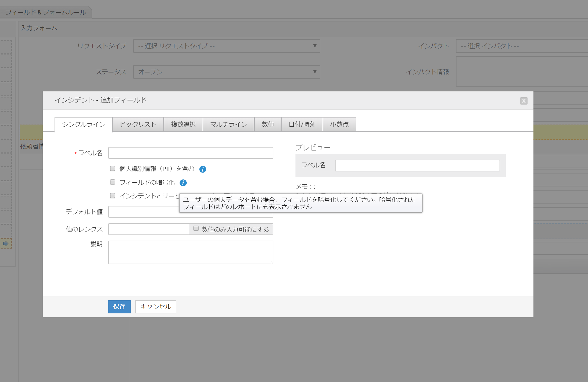Focus the 説明 text area
This screenshot has width=588, height=382.
(x=190, y=252)
